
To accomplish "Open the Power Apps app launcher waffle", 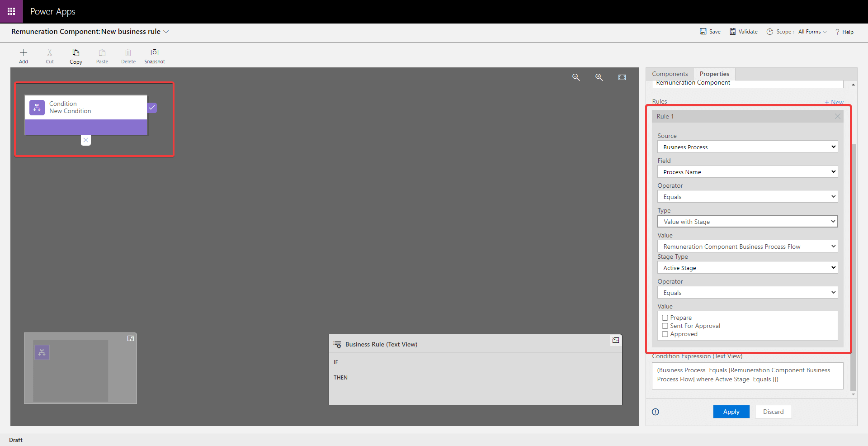I will [x=11, y=11].
